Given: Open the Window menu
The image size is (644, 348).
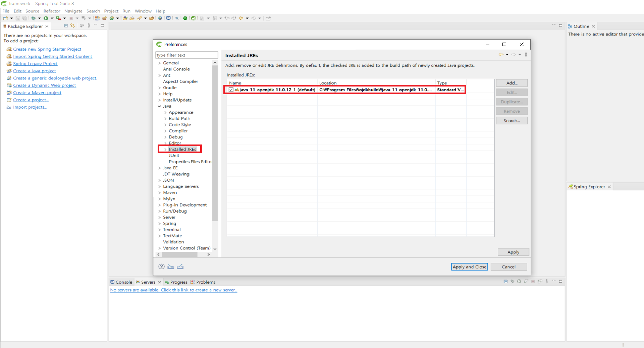Looking at the screenshot, I should tap(143, 11).
